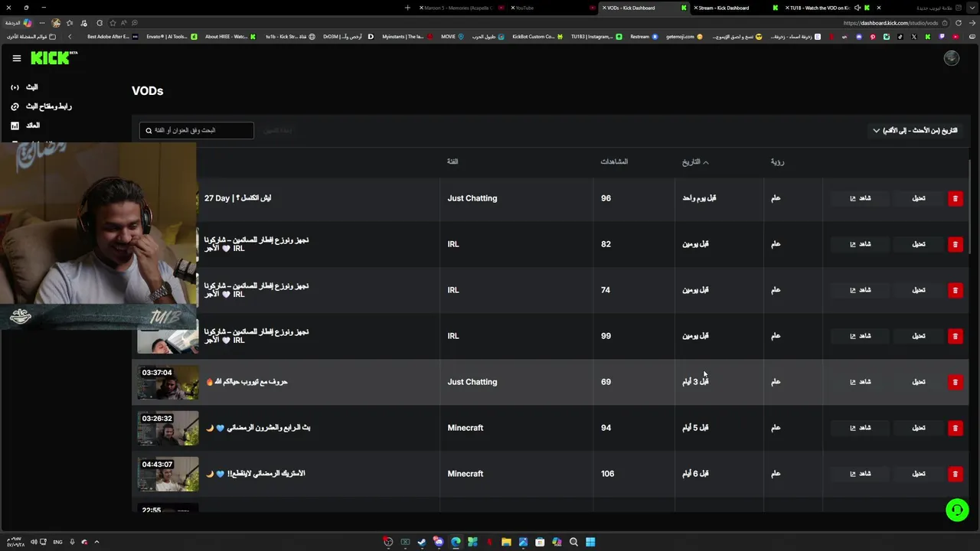
Task: Watch the Minecraft VOD with 106 views
Action: click(861, 474)
